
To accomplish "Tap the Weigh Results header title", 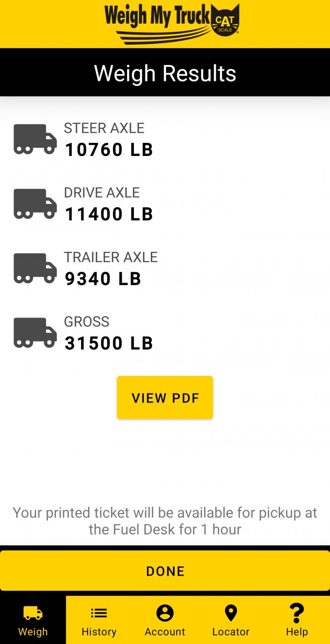I will point(165,73).
